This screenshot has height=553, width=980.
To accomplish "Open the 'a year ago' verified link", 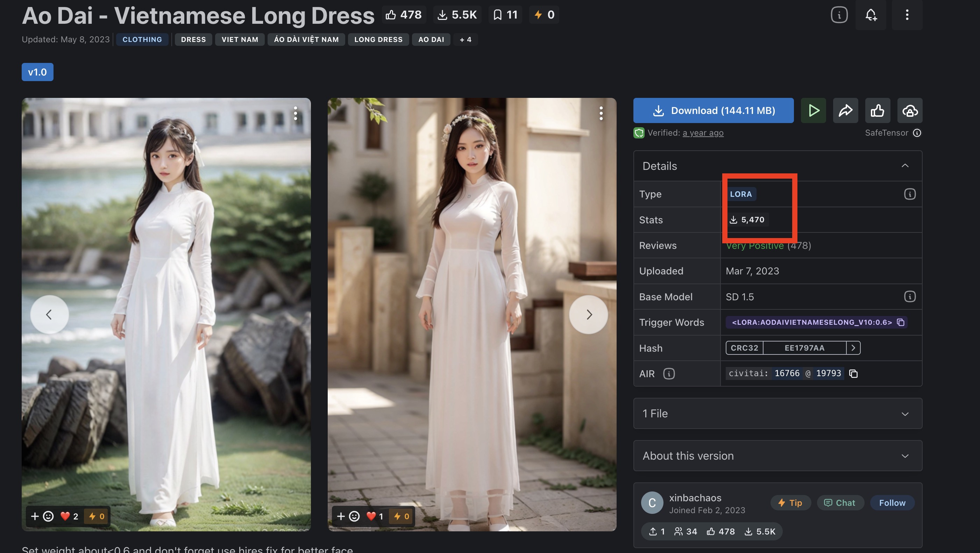I will tap(703, 133).
